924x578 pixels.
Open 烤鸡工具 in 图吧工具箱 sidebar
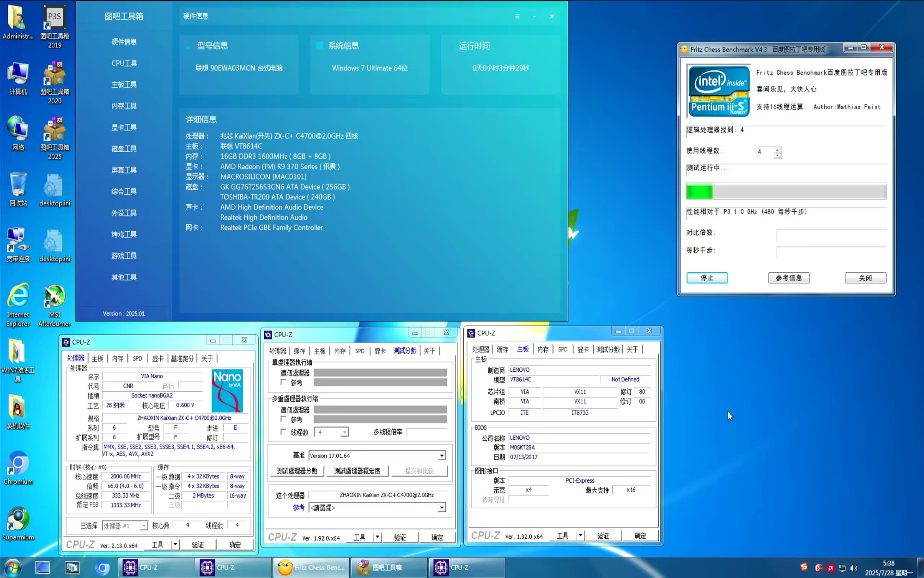click(124, 234)
